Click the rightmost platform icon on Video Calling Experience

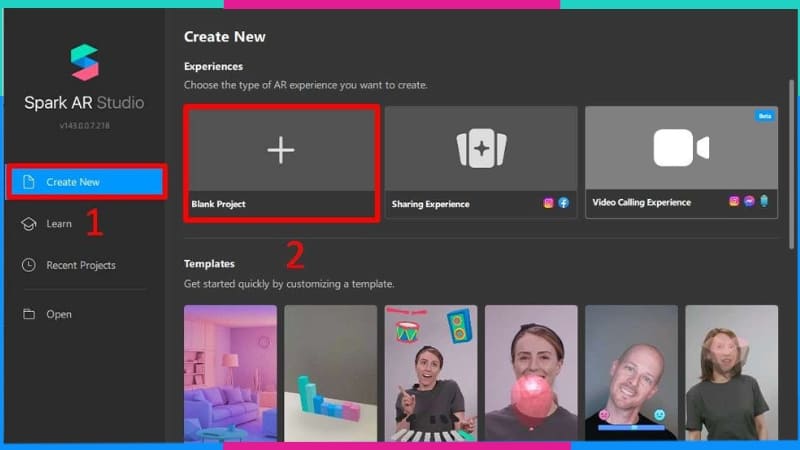[x=764, y=201]
